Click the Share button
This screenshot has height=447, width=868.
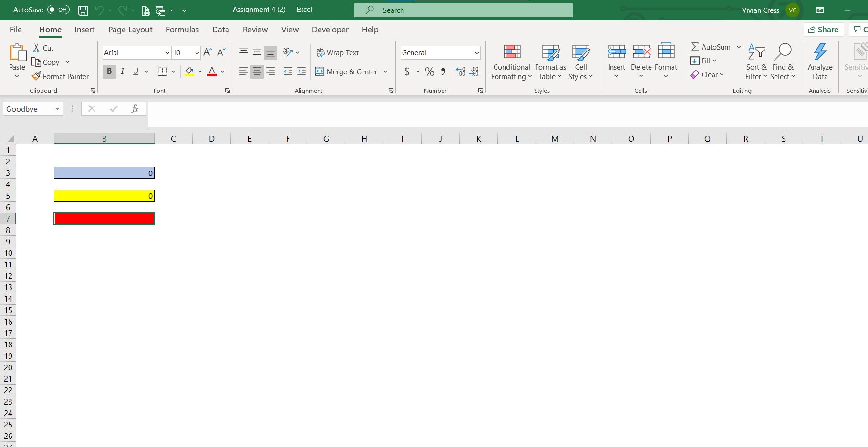point(824,29)
